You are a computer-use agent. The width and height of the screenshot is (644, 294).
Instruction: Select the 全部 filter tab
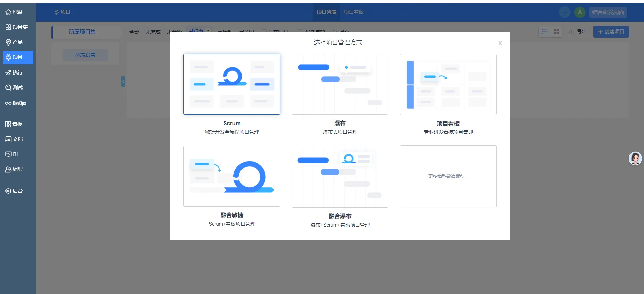[x=135, y=32]
